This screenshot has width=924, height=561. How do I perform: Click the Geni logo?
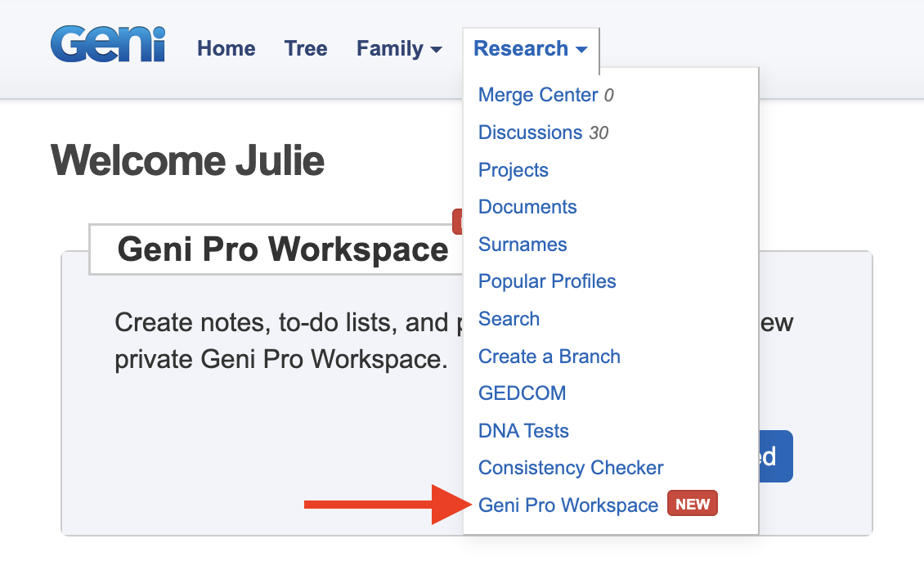click(x=107, y=46)
